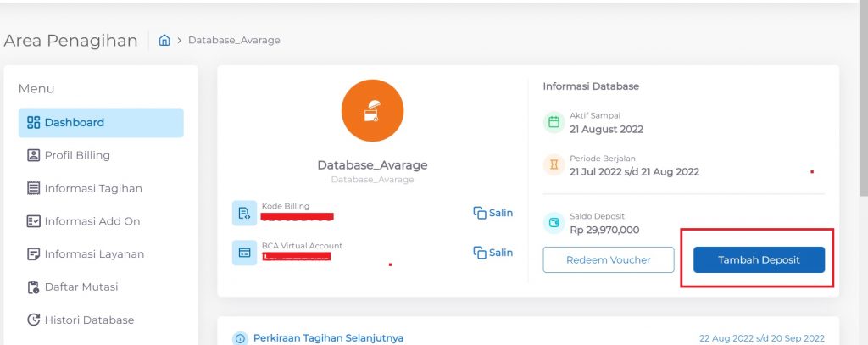
Task: Click the hourglass icon for Periode Berjalan
Action: tap(554, 164)
